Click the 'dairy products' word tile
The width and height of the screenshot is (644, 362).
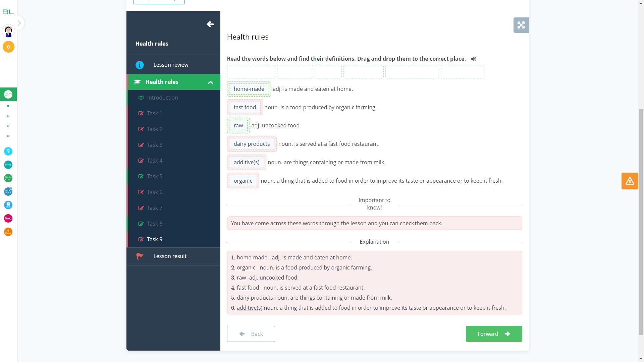252,144
